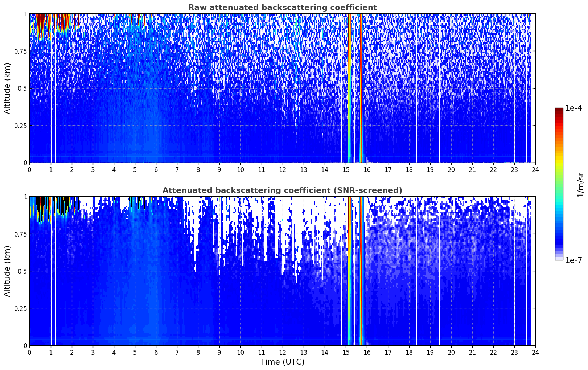Image resolution: width=588 pixels, height=370 pixels.
Task: Select the top plot's 'Altitude (km)' label
Action: click(x=8, y=88)
